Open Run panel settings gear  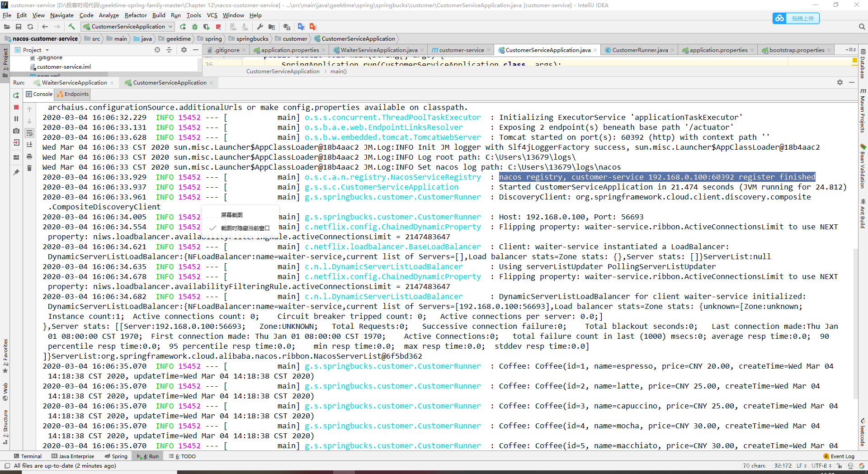tap(840, 82)
